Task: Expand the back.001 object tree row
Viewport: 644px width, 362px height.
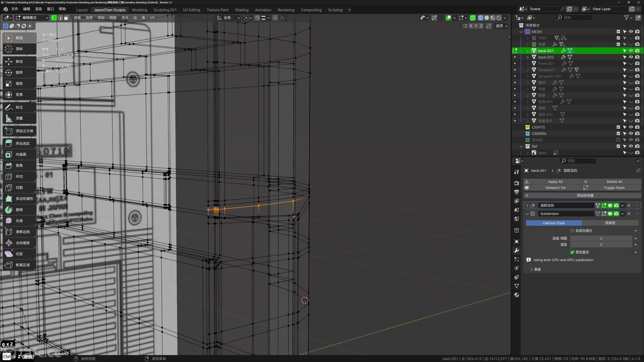Action: tap(528, 51)
